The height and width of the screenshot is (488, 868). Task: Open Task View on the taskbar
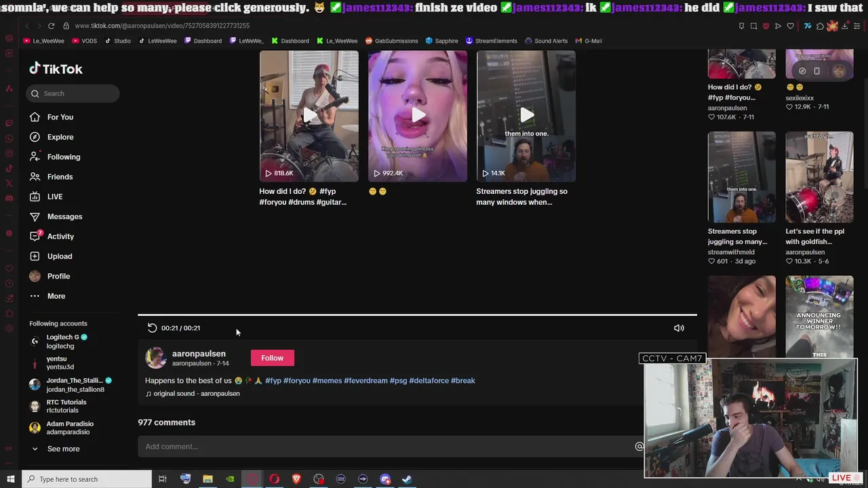tap(163, 479)
